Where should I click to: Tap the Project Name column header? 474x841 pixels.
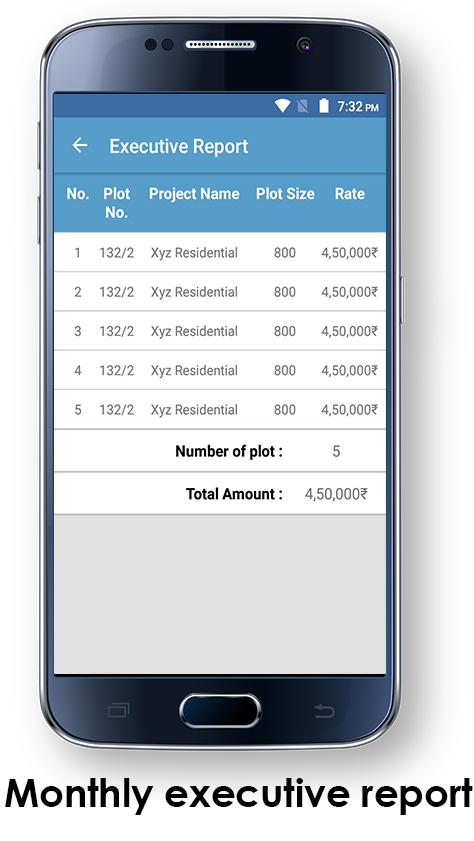click(x=194, y=194)
